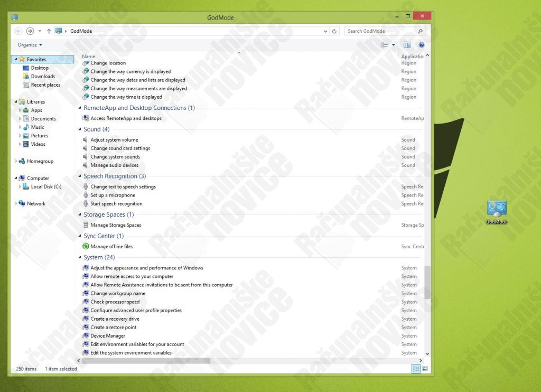Click the Change text to speech settings icon

pos(86,186)
